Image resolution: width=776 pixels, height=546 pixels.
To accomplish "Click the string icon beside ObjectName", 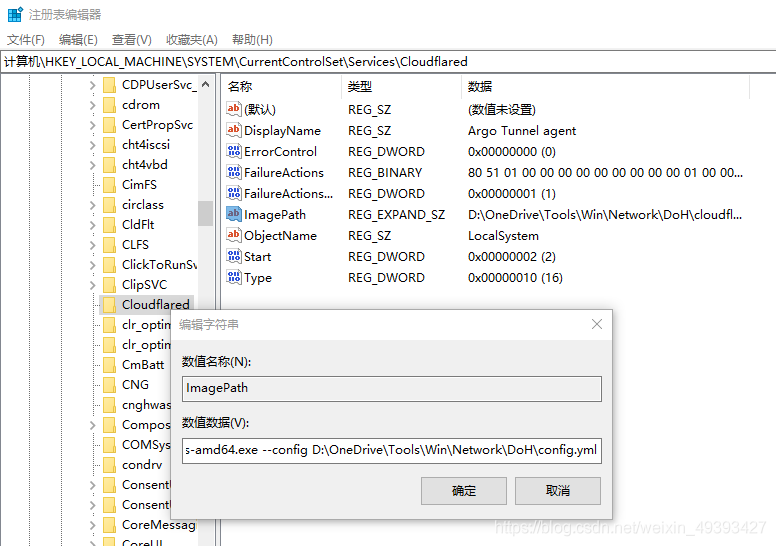I will coord(234,235).
